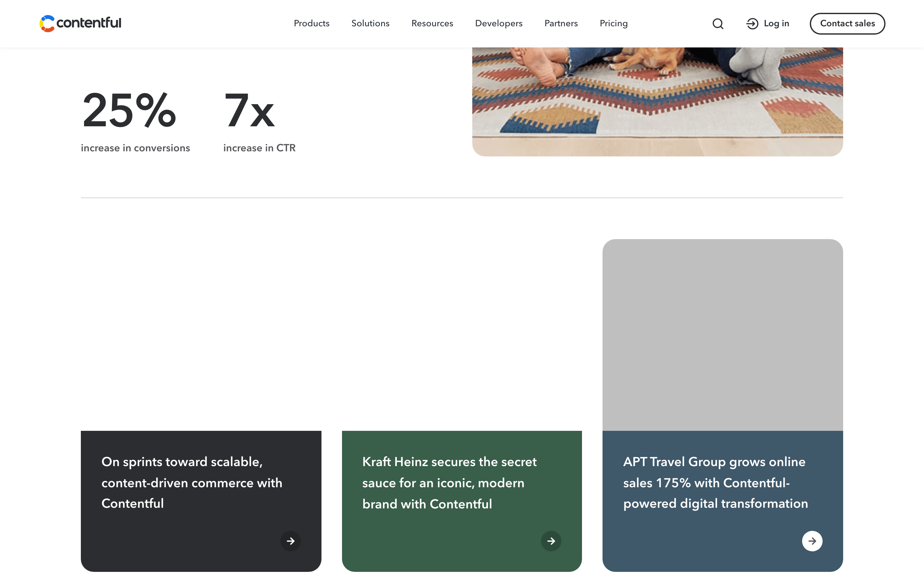Open the rug photo with the dog
Screen dimensions: 924x577
tap(657, 102)
